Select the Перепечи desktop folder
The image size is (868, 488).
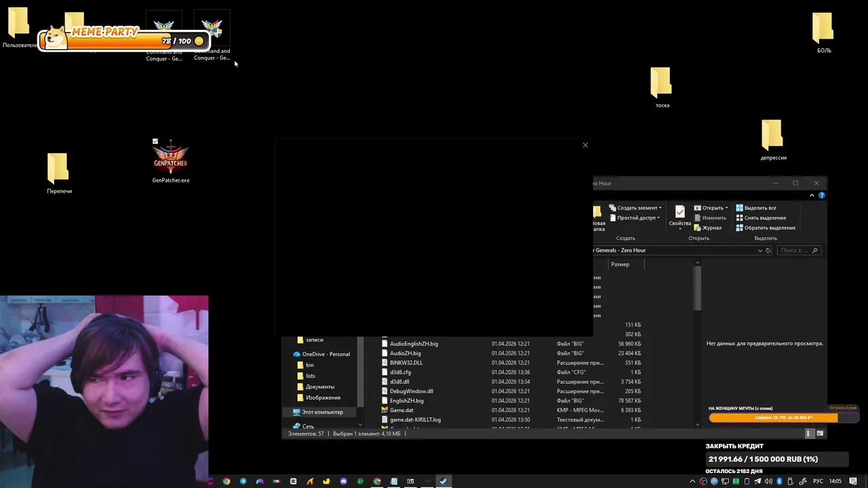pos(59,174)
